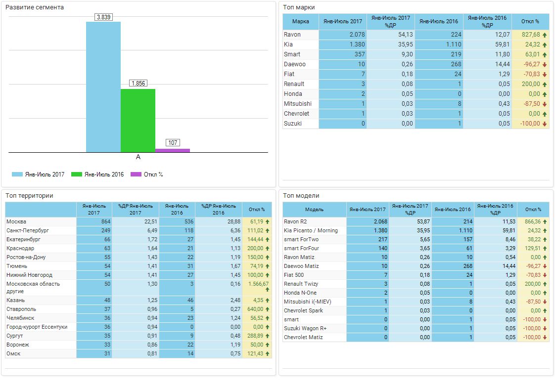Click Город-курорт Ессентуки row label
555x392 pixels.
[37, 327]
